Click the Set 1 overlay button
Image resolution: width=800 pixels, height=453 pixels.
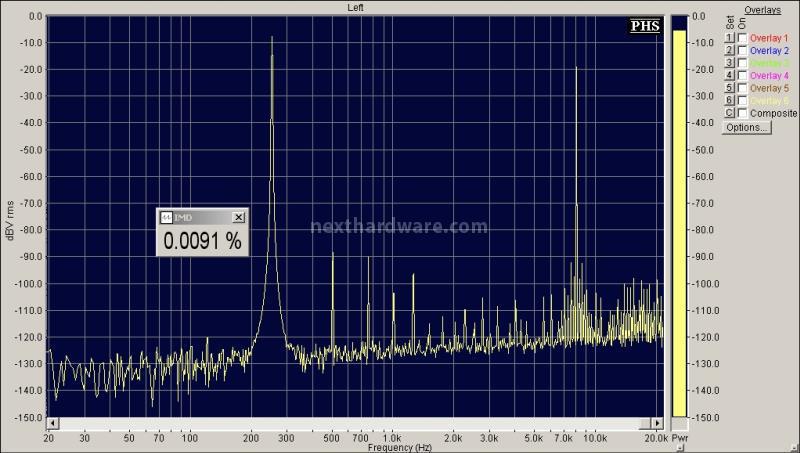click(729, 38)
